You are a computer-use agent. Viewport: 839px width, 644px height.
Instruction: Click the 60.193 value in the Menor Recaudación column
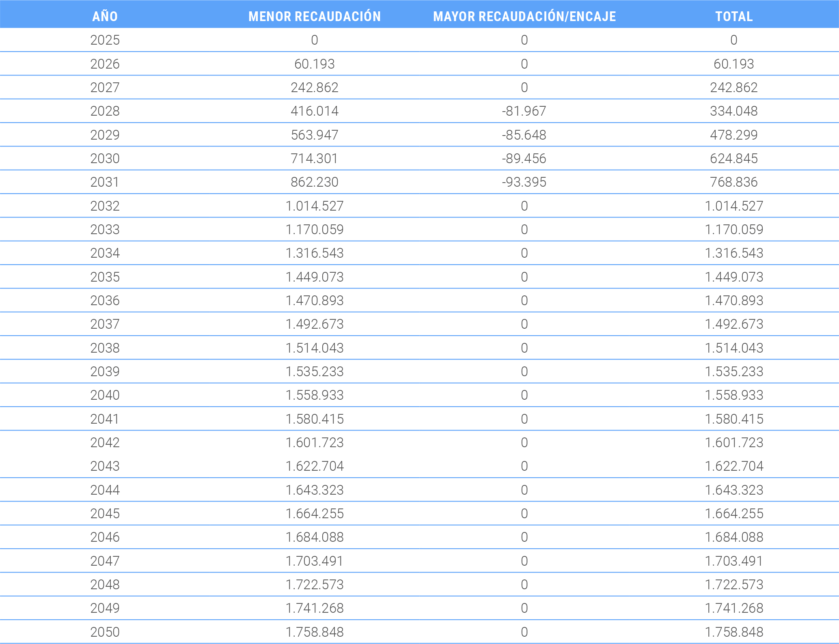(x=315, y=64)
